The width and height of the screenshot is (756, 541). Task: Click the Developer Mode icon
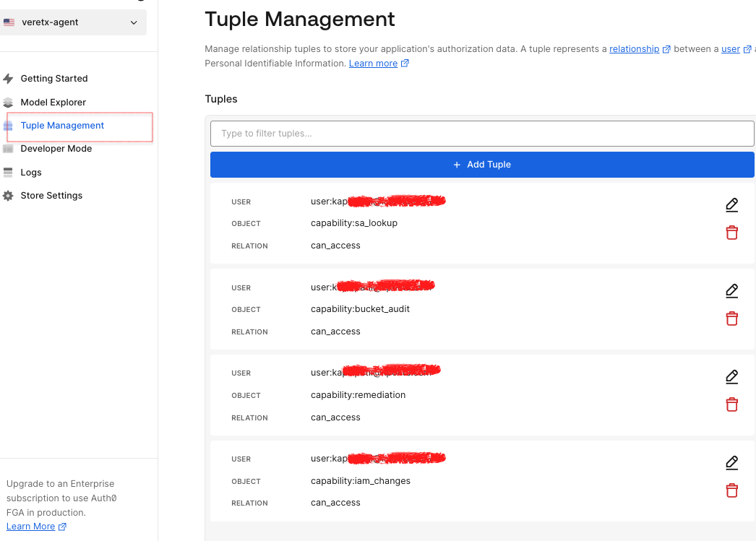(x=8, y=148)
